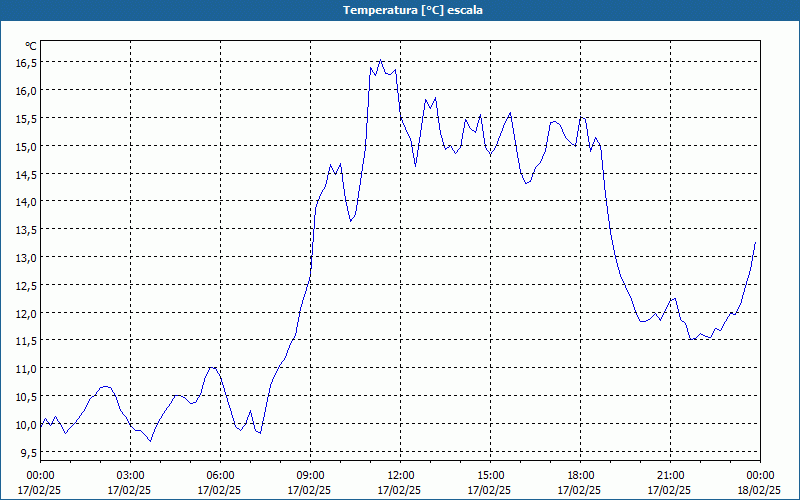Click the 15:00 time axis label
The height and width of the screenshot is (500, 800).
click(490, 476)
